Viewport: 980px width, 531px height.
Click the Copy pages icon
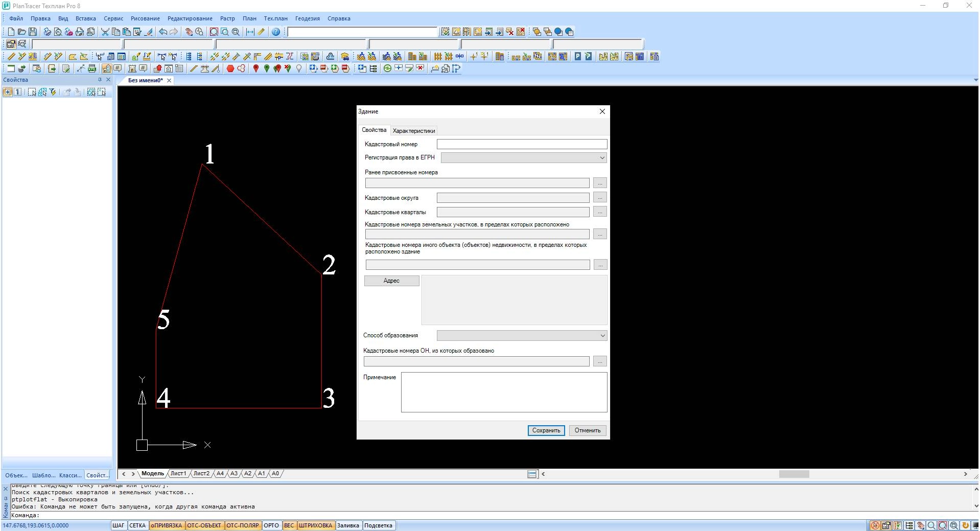(x=116, y=32)
